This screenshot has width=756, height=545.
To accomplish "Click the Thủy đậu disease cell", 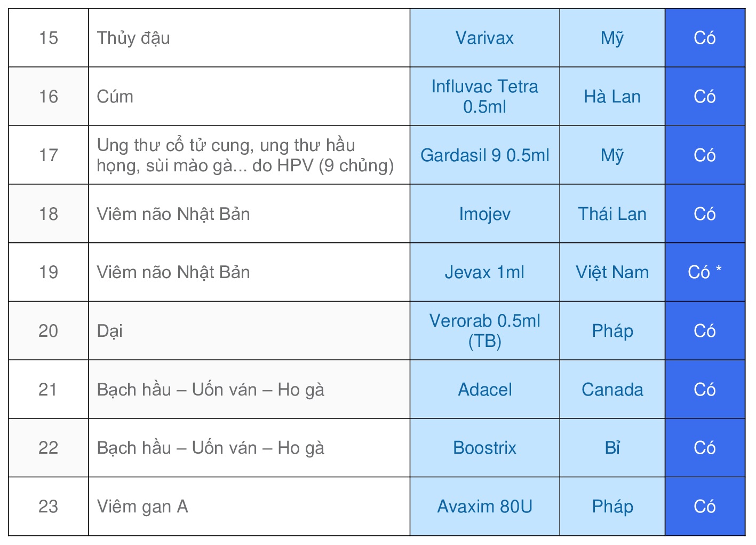I will pyautogui.click(x=249, y=38).
